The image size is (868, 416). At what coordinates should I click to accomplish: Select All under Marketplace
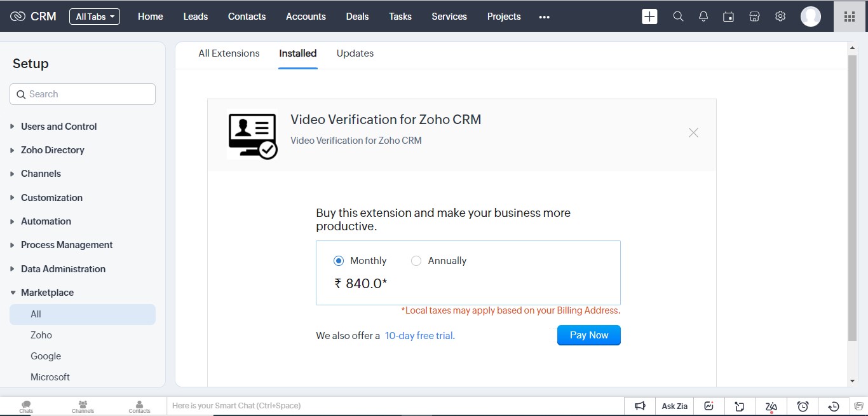click(83, 314)
